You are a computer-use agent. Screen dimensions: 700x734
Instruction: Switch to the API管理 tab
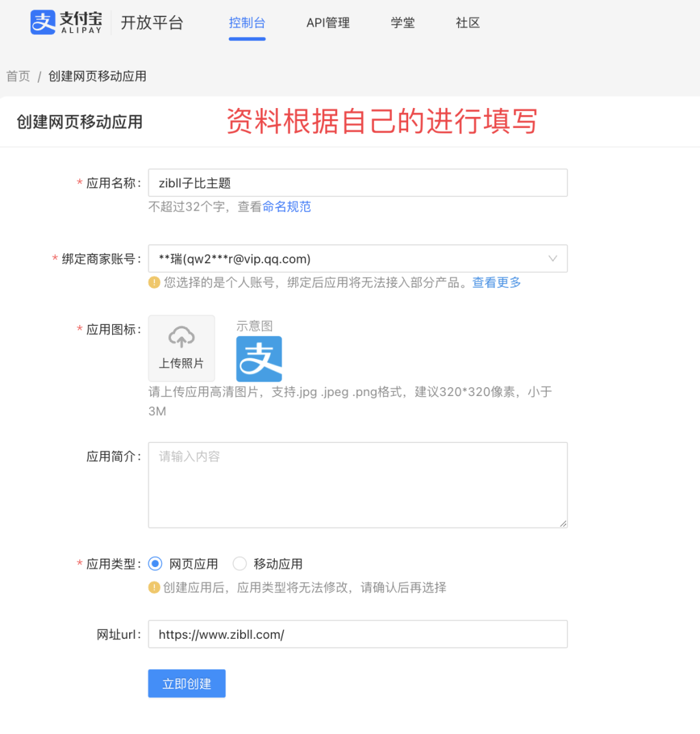pos(327,23)
